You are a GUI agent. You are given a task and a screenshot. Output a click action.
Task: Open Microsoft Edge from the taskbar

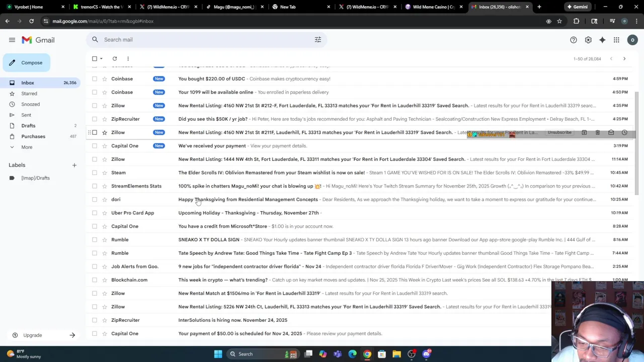click(352, 354)
